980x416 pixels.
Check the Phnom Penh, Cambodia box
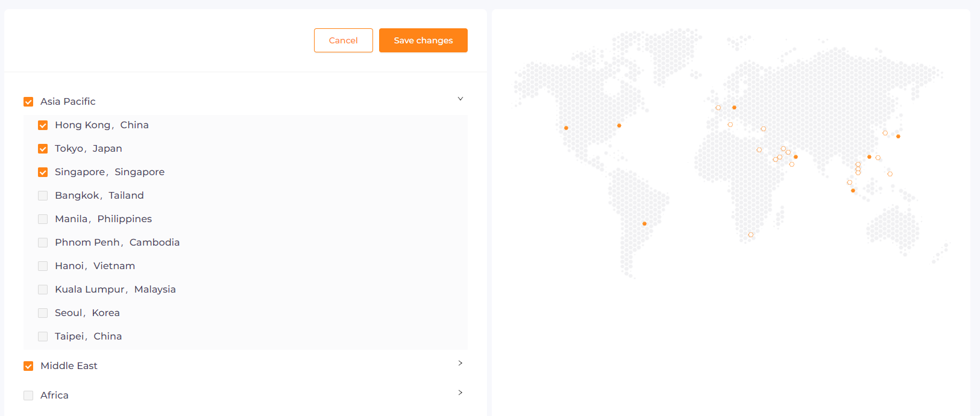click(x=43, y=243)
